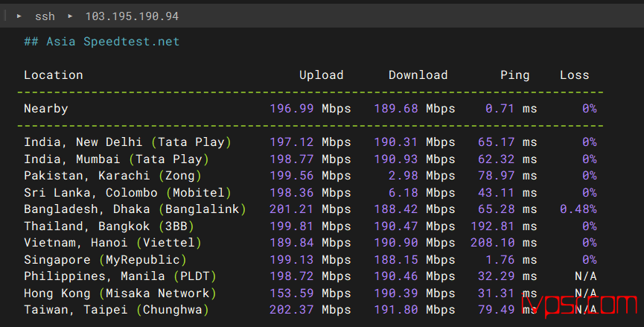Click the Hong Kong 153.59 Mbps upload value
The width and height of the screenshot is (644, 327).
tap(310, 293)
